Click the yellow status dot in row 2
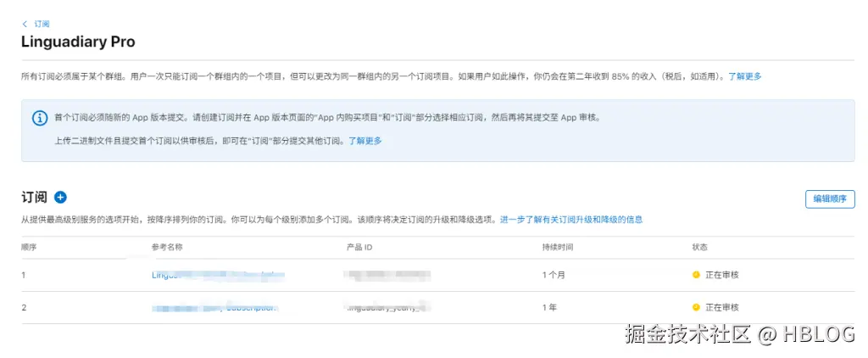 click(x=696, y=307)
